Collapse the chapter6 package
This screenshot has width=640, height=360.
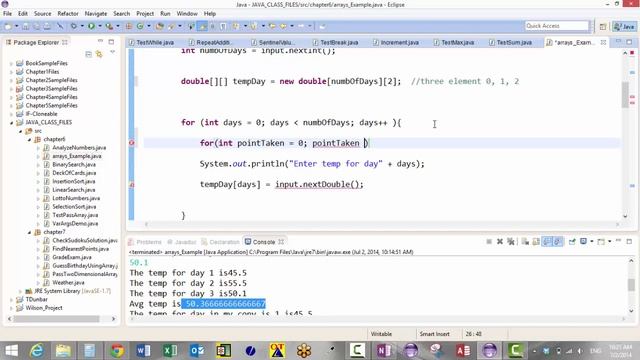[x=29, y=140]
